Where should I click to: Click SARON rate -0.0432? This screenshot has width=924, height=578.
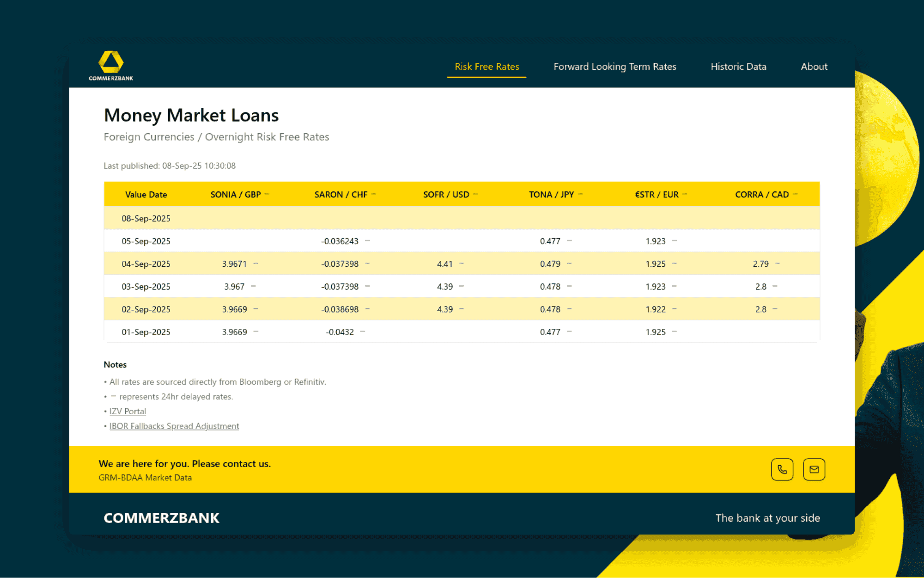pyautogui.click(x=340, y=332)
